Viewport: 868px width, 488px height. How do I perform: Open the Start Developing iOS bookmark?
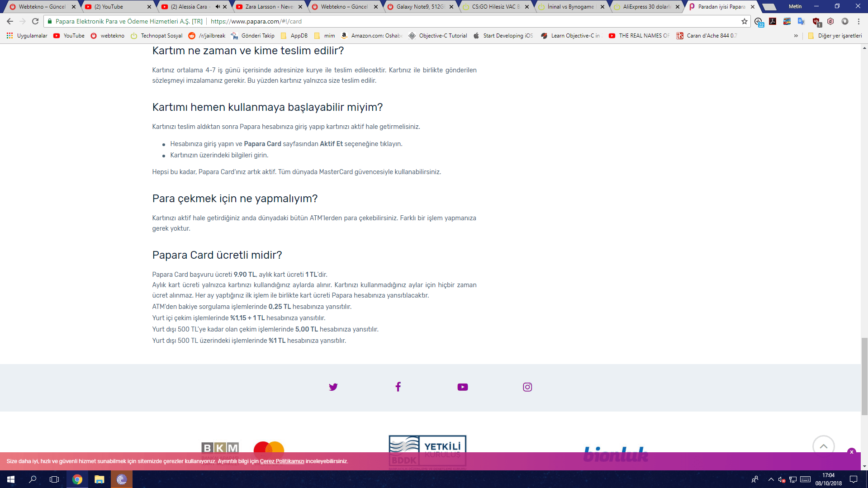tap(503, 36)
